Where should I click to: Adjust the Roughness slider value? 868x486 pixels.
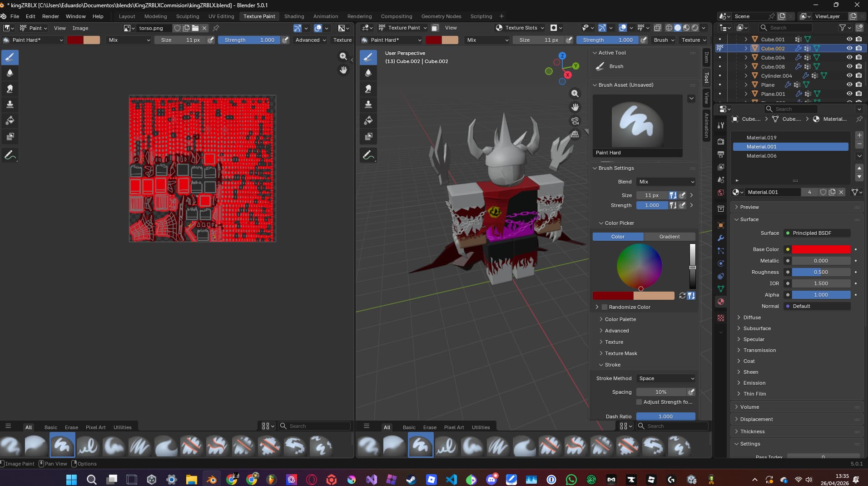pos(821,272)
